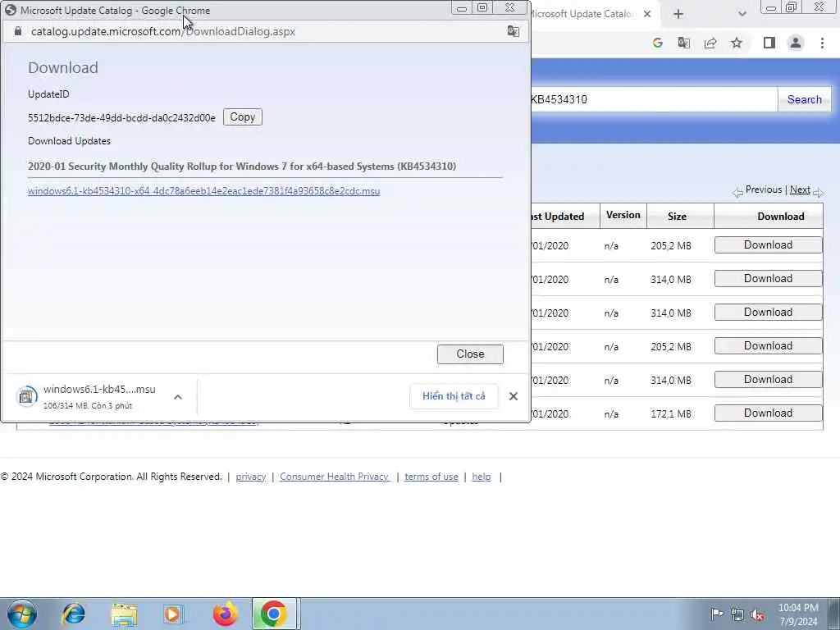The image size is (840, 630).
Task: Select the Microsoft Update Catalog tab
Action: click(x=582, y=14)
